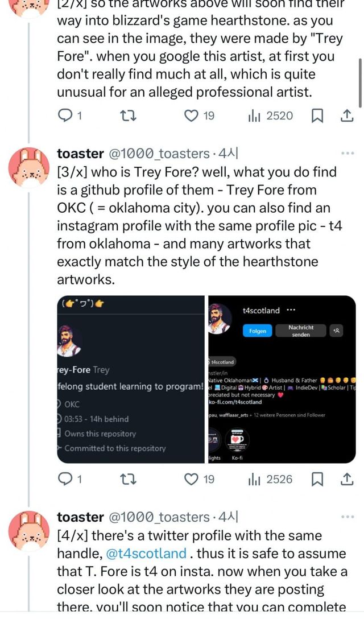Share the [2/x] tweet
Screen dimensions: 364x619
pos(346,116)
